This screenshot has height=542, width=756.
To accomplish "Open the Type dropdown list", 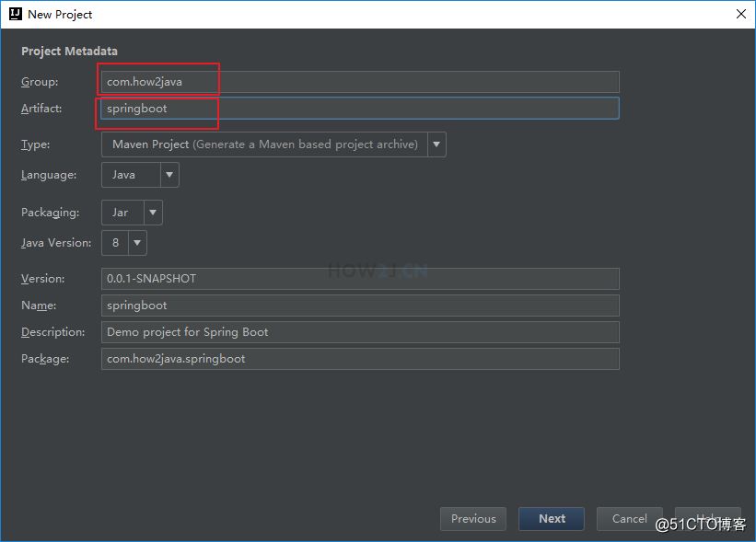I will pos(273,144).
